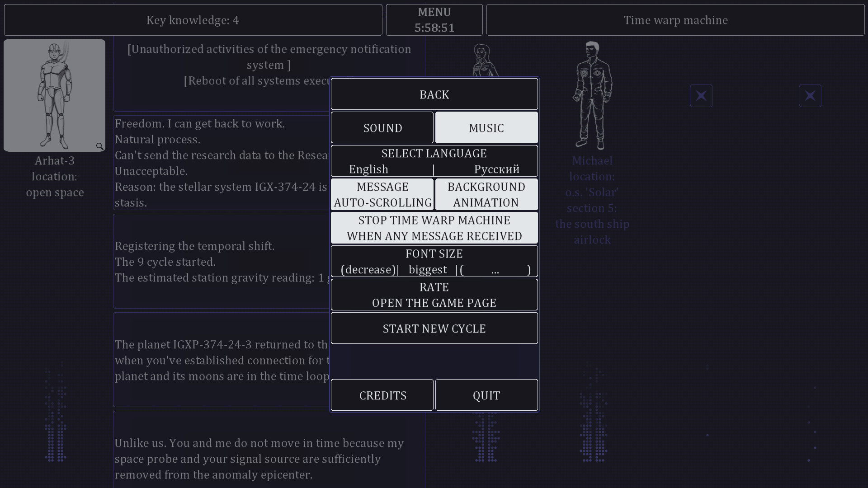Toggle the MUSIC setting
Screen dimensions: 868x488
point(486,127)
